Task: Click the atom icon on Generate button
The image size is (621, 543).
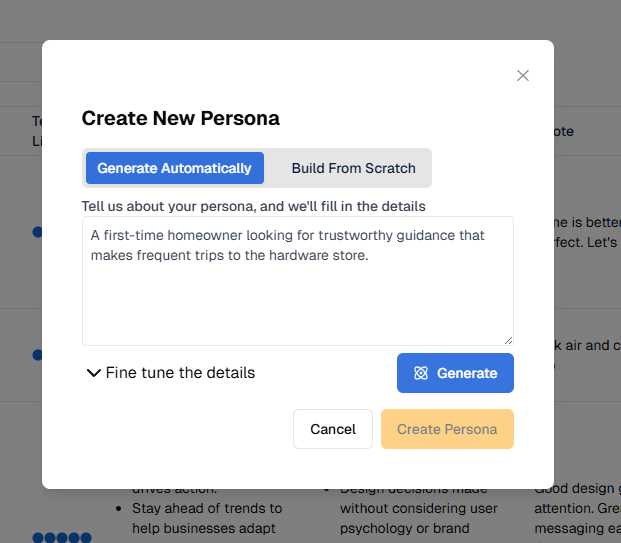Action: (421, 373)
